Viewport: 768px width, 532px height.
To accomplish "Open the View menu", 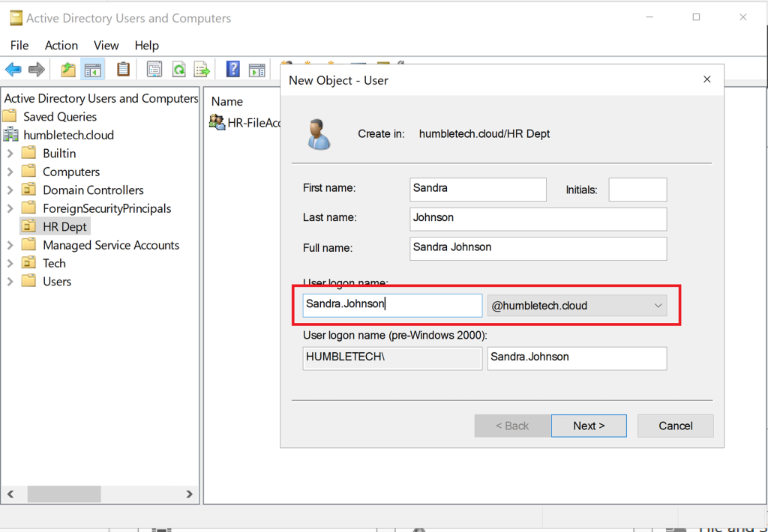I will click(x=106, y=45).
